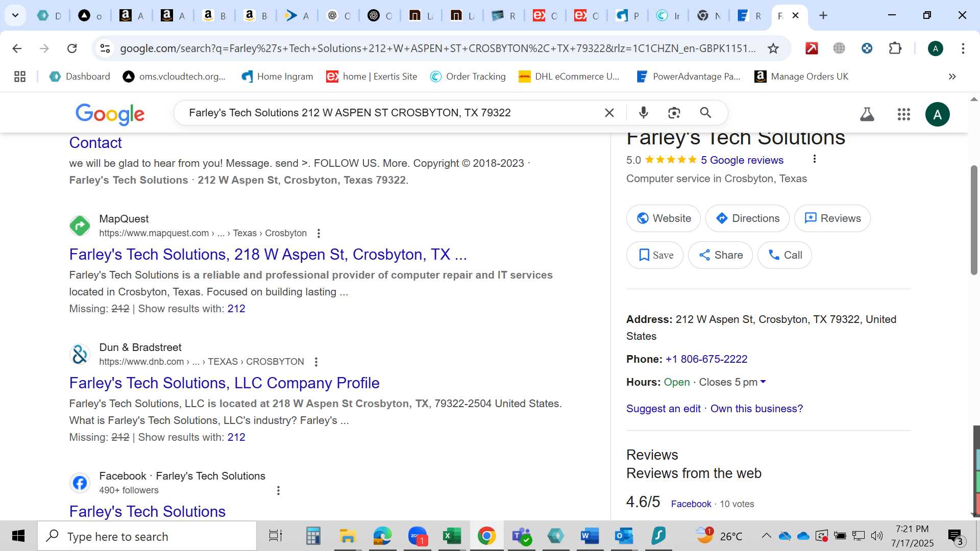This screenshot has height=551, width=980.
Task: Open Google apps grid
Action: click(x=903, y=114)
